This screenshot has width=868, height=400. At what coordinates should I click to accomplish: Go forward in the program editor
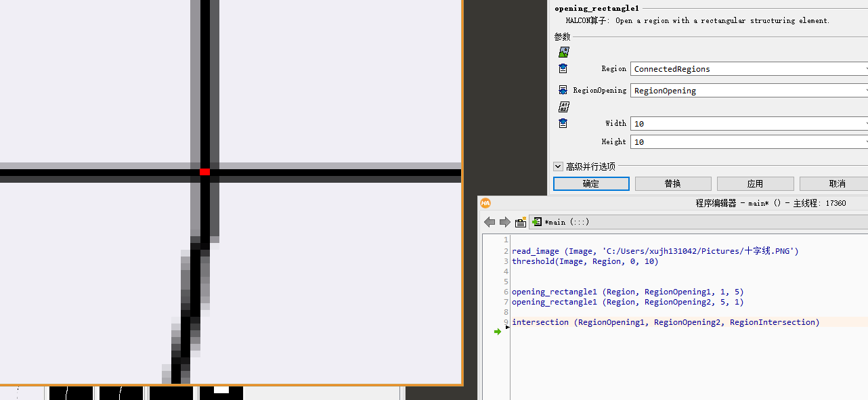(505, 222)
